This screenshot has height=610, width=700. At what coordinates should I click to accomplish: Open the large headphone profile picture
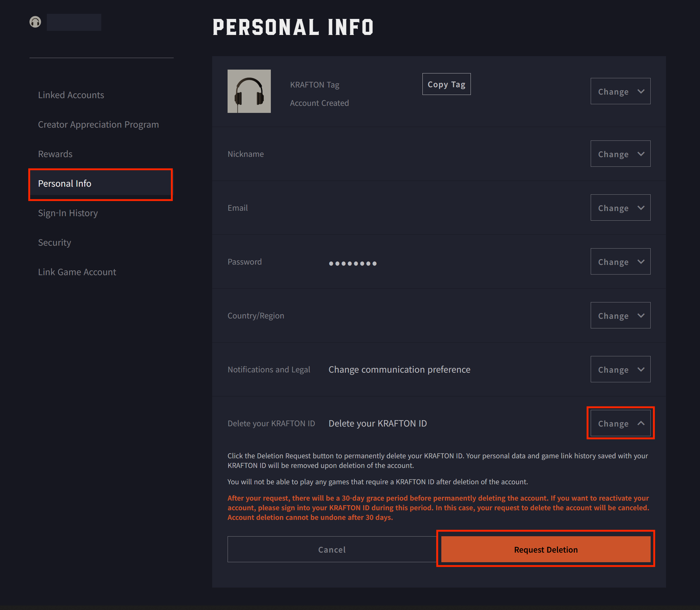tap(249, 91)
